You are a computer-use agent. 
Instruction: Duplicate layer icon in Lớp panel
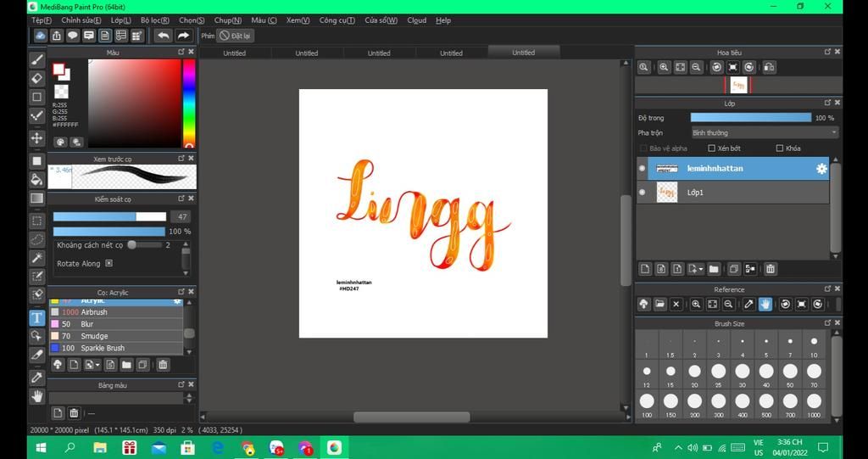click(x=733, y=269)
